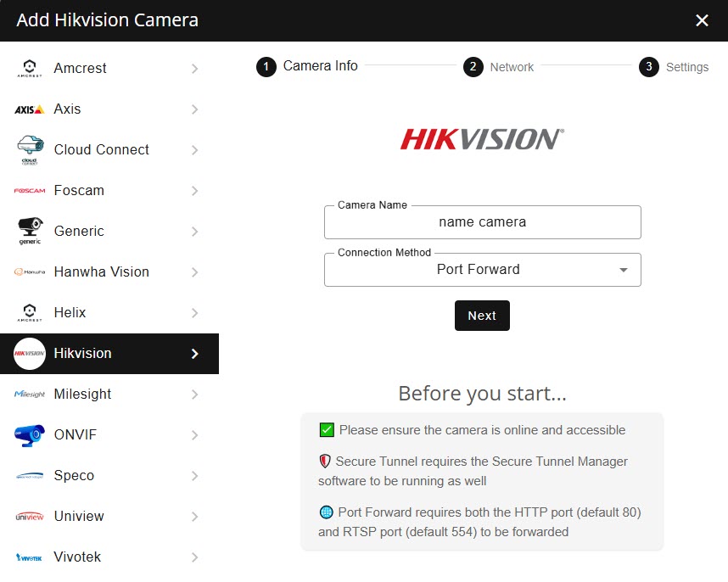Image resolution: width=728 pixels, height=582 pixels.
Task: Click the red shield Secure Tunnel icon
Action: pyautogui.click(x=325, y=462)
